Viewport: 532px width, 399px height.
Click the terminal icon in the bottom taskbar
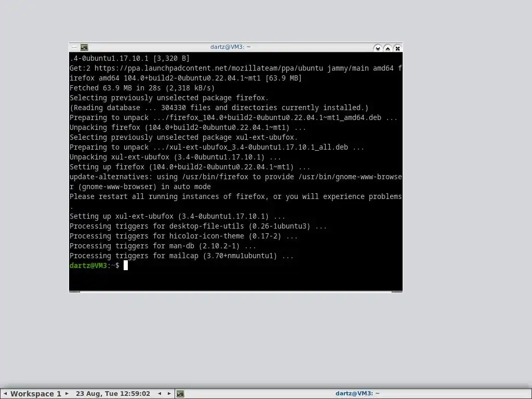180,394
